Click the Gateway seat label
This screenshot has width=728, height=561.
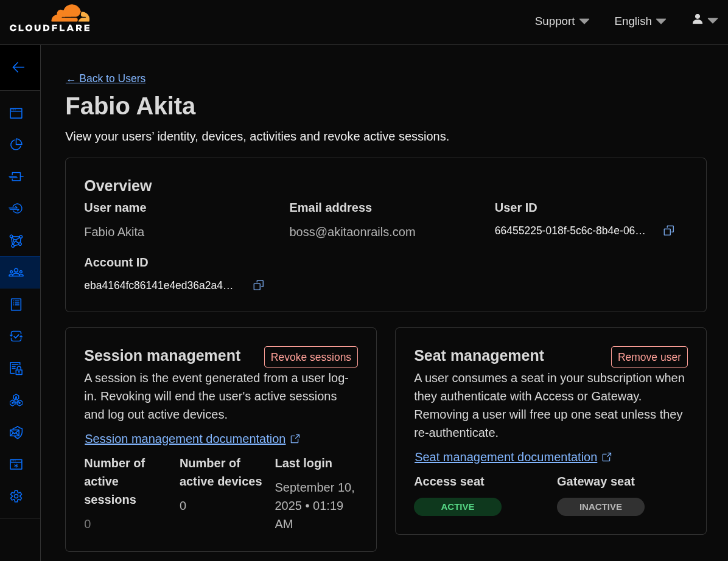point(596,482)
